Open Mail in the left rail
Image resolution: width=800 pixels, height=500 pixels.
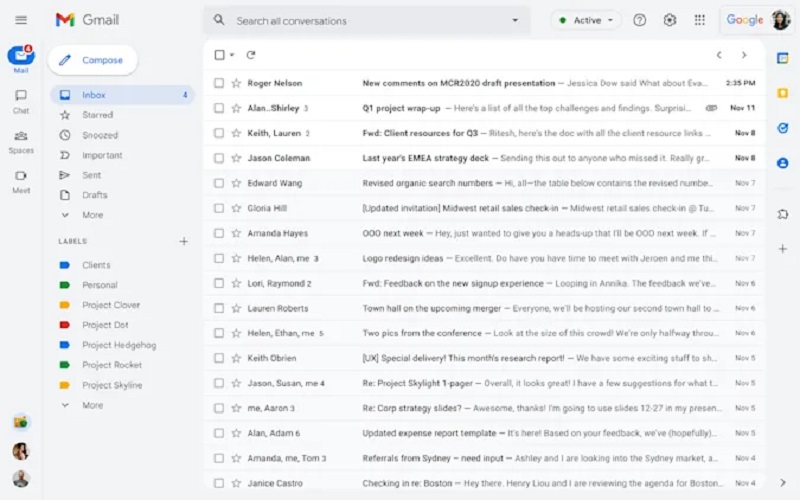pos(21,59)
